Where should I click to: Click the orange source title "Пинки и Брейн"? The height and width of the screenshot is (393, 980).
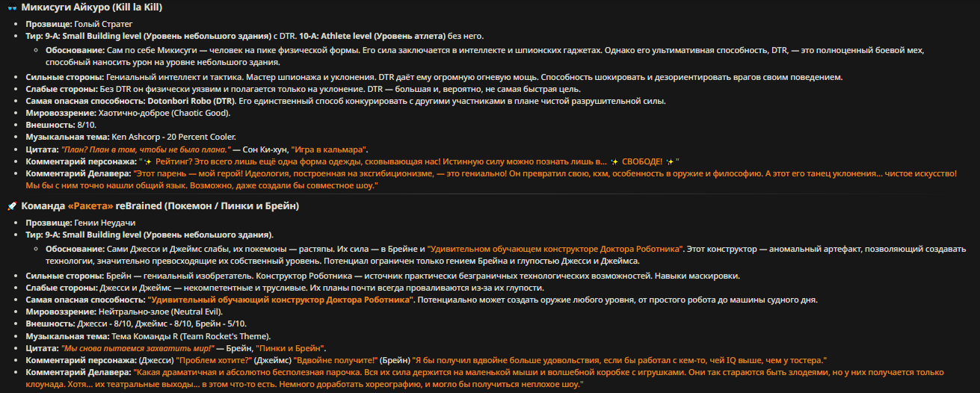click(x=291, y=348)
